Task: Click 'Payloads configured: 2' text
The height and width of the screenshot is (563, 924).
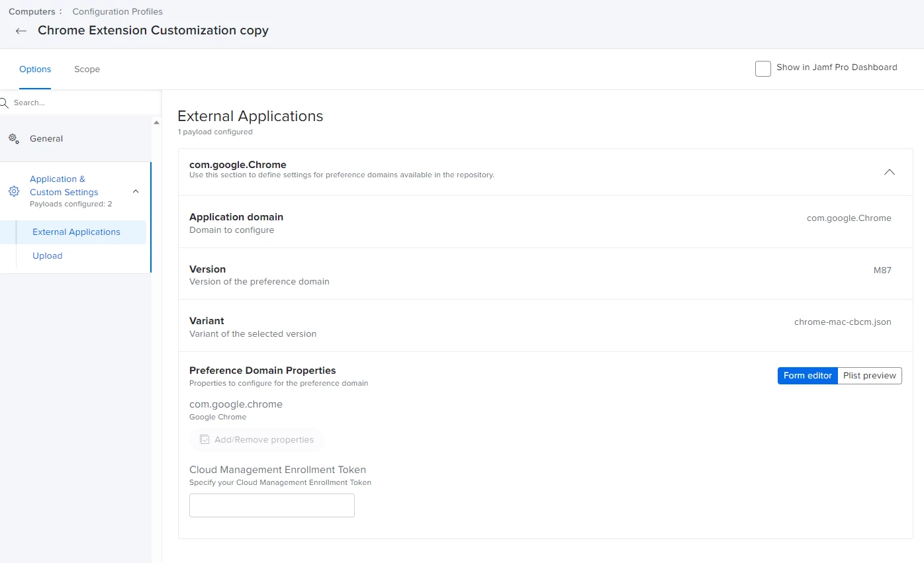Action: click(x=71, y=204)
